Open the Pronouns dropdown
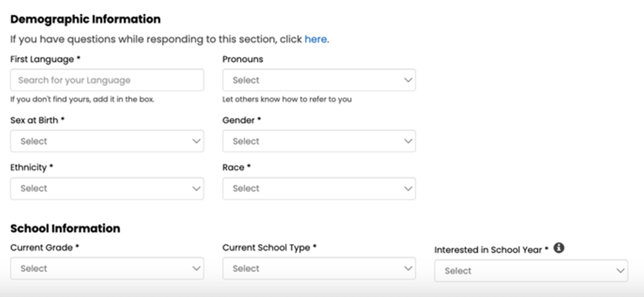The height and width of the screenshot is (297, 644). [319, 80]
